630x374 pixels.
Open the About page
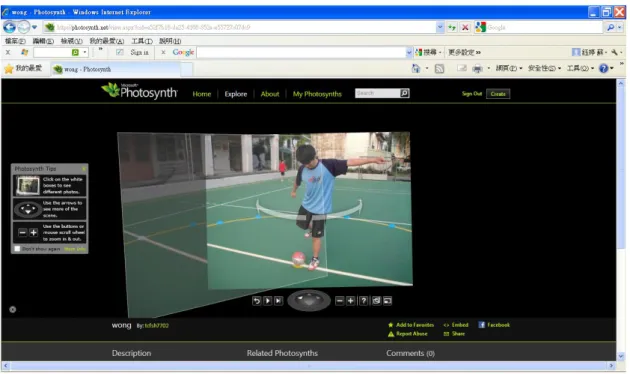point(270,94)
